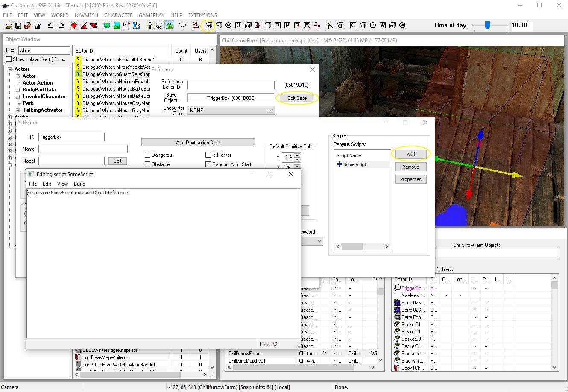Click the Object Window list horizontal scrollbar
This screenshot has width=568, height=392.
point(140,375)
